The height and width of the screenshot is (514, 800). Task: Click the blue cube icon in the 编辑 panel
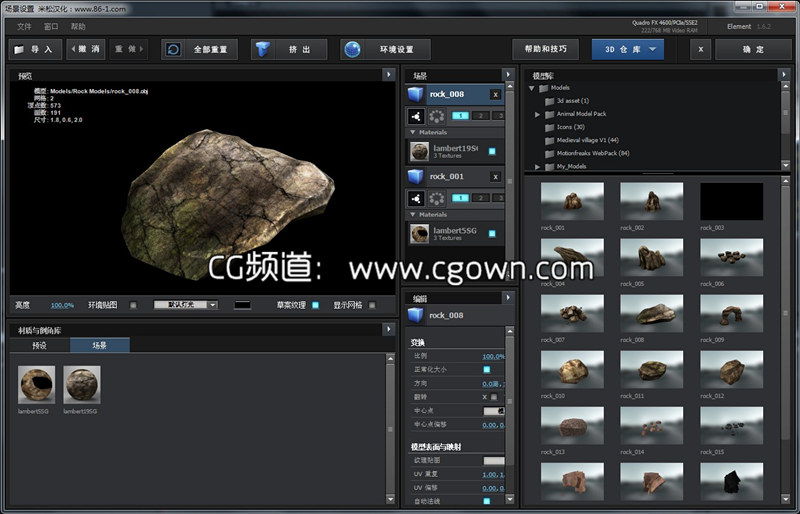tap(416, 315)
